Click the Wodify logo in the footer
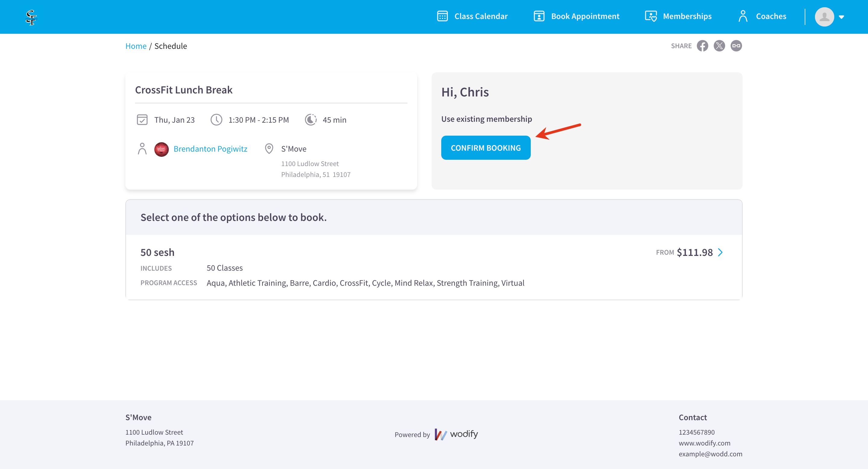Screen dimensions: 868x469 tap(456, 434)
